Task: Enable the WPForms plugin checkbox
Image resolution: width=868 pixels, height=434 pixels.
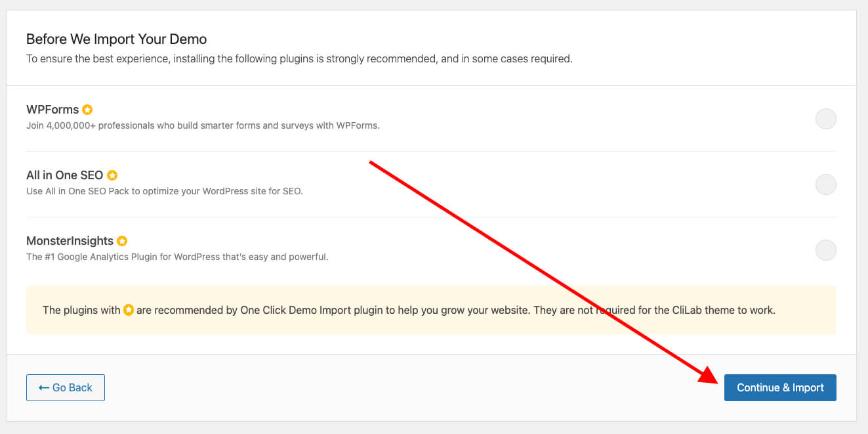Action: click(825, 119)
